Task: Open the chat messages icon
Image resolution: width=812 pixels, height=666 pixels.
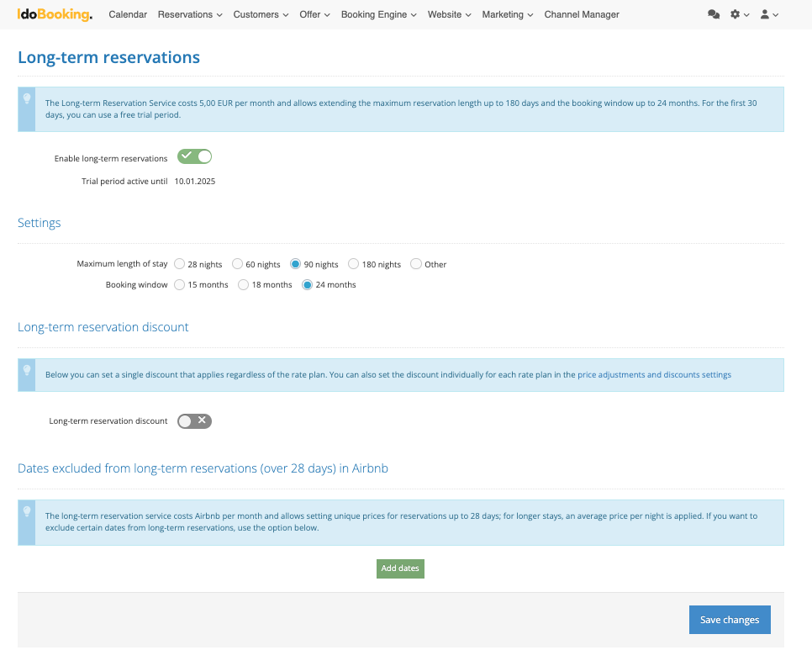Action: [714, 14]
